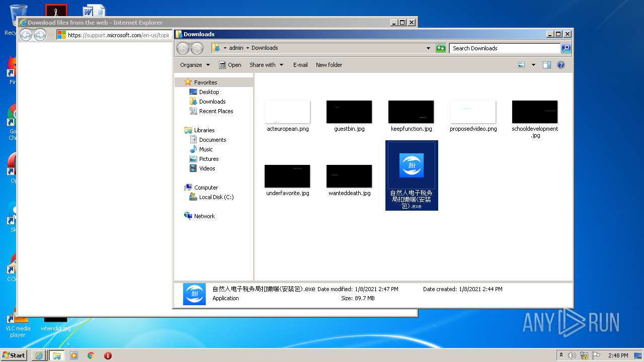Select the keepfunction.jpg thumbnail
This screenshot has height=362, width=644.
[x=411, y=112]
